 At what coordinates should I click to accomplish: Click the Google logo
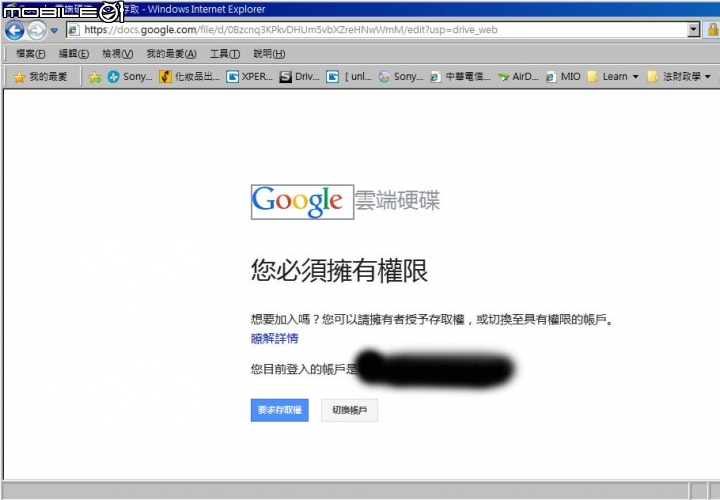point(302,202)
